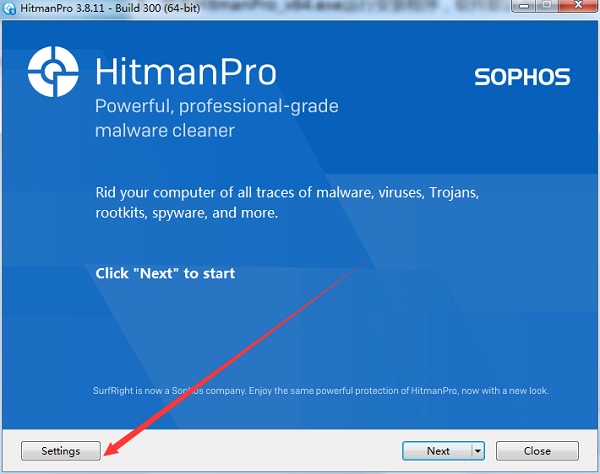Click the 'SurfRight is now a Sophos company' notice
Image resolution: width=600 pixels, height=474 pixels.
(x=321, y=391)
